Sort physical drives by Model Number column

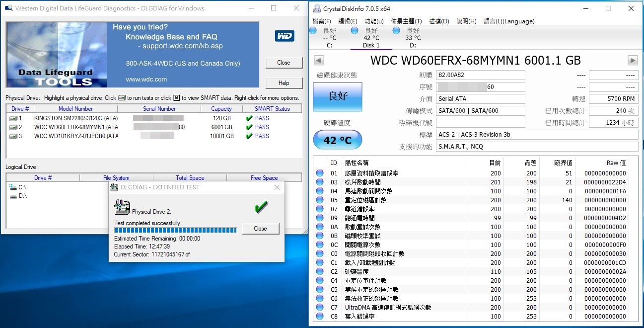pos(75,109)
